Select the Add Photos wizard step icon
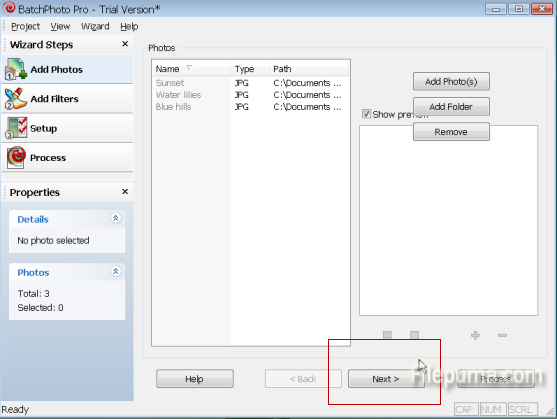 [x=16, y=69]
